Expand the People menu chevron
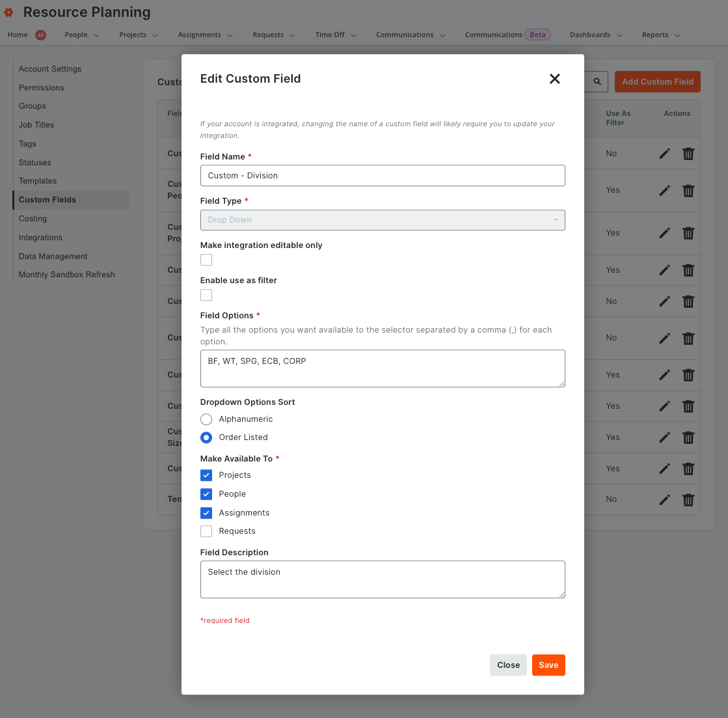 coord(96,35)
